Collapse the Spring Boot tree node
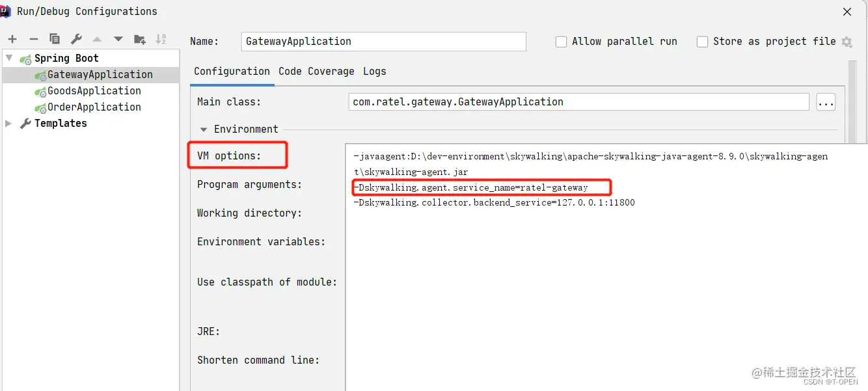Image resolution: width=868 pixels, height=391 pixels. click(9, 58)
